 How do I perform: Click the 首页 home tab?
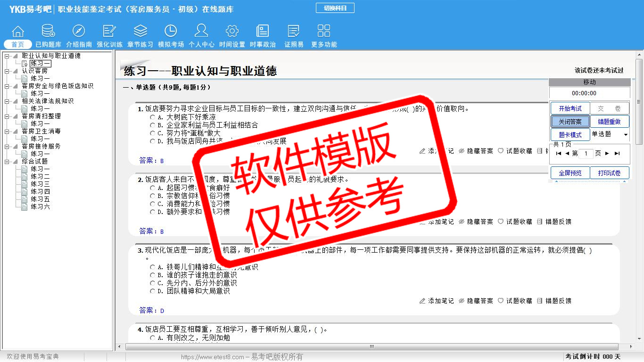point(18,44)
